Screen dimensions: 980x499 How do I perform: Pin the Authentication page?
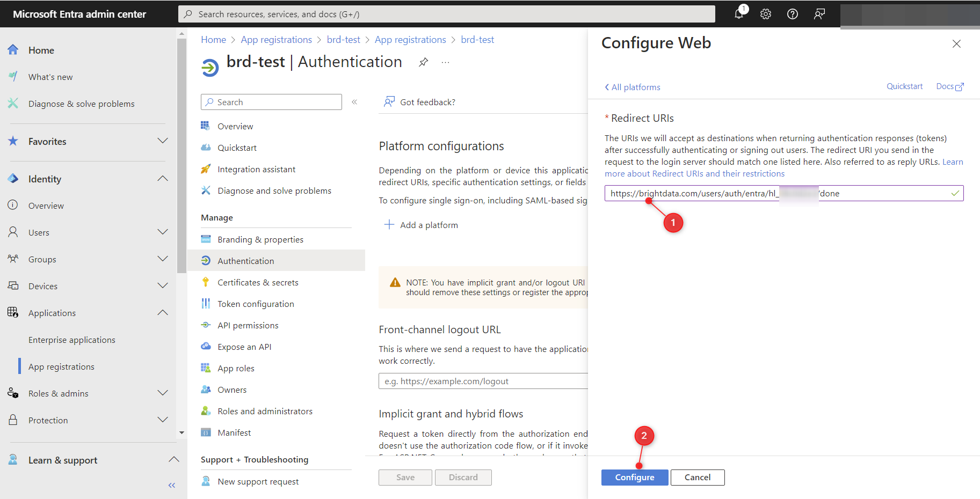[x=424, y=62]
